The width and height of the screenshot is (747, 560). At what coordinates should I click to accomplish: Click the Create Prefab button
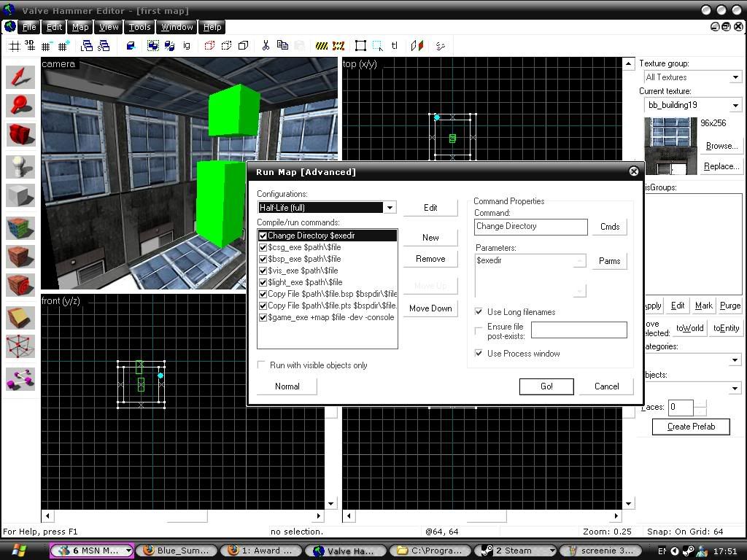691,427
